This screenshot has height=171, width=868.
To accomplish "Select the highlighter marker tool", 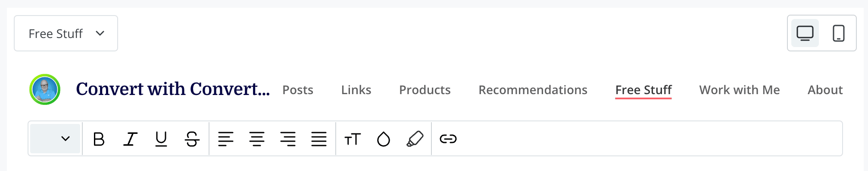I will [415, 139].
